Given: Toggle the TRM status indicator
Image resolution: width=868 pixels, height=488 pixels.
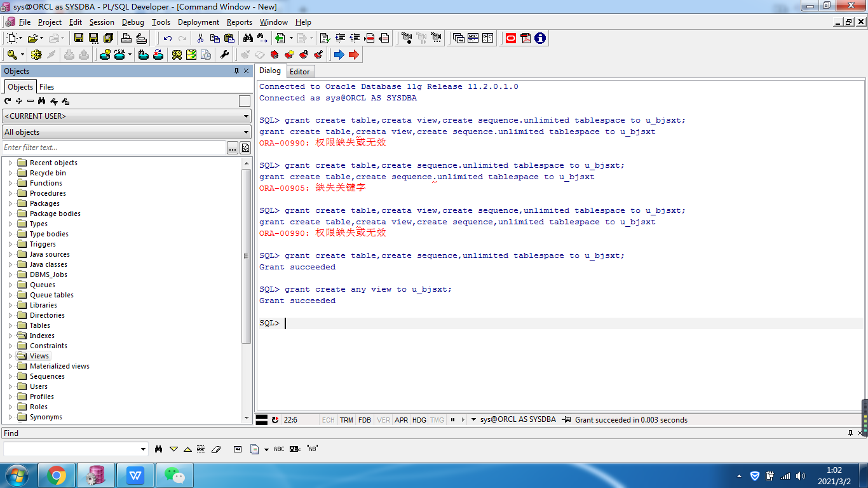Looking at the screenshot, I should 346,420.
